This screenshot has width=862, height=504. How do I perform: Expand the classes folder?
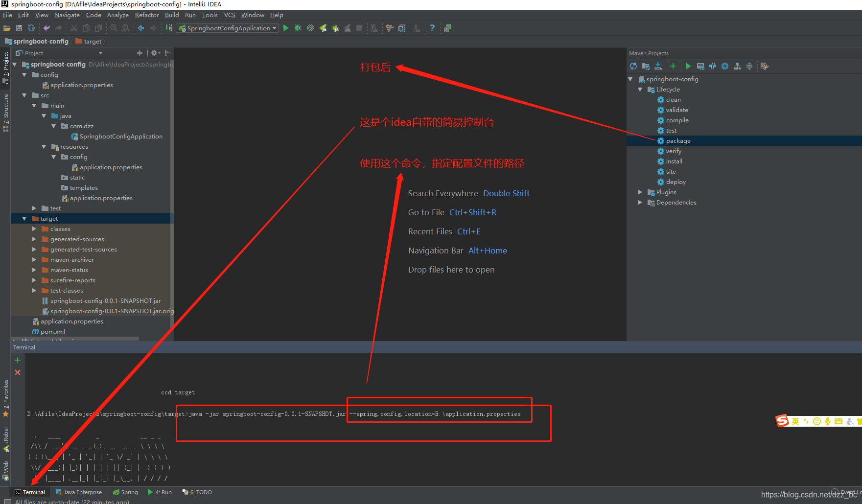(34, 229)
